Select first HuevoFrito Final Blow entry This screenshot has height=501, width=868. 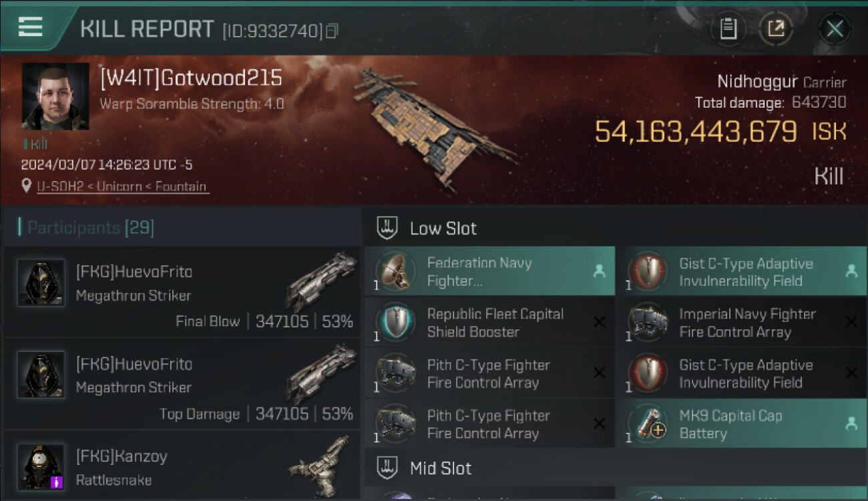[182, 291]
